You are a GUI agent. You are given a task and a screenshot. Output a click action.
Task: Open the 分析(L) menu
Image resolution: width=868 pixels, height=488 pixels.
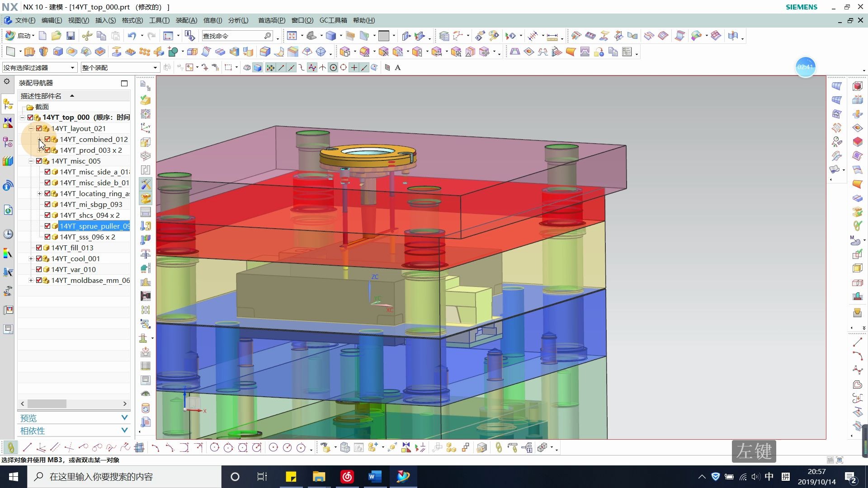[238, 20]
